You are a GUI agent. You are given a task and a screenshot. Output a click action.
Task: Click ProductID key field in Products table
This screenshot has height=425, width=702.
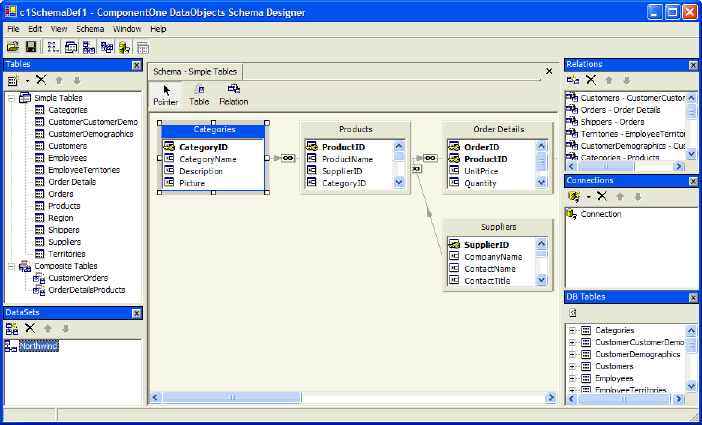click(x=343, y=147)
